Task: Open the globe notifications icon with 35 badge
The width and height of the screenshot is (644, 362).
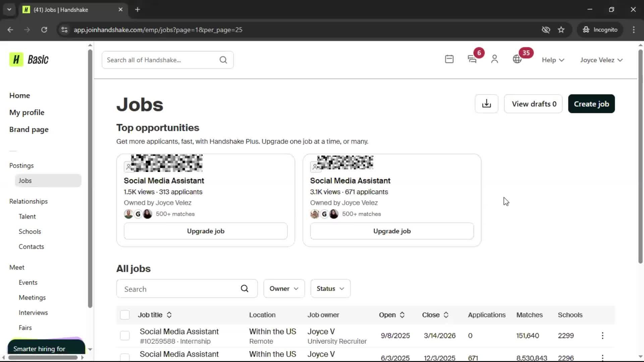Action: tap(517, 59)
